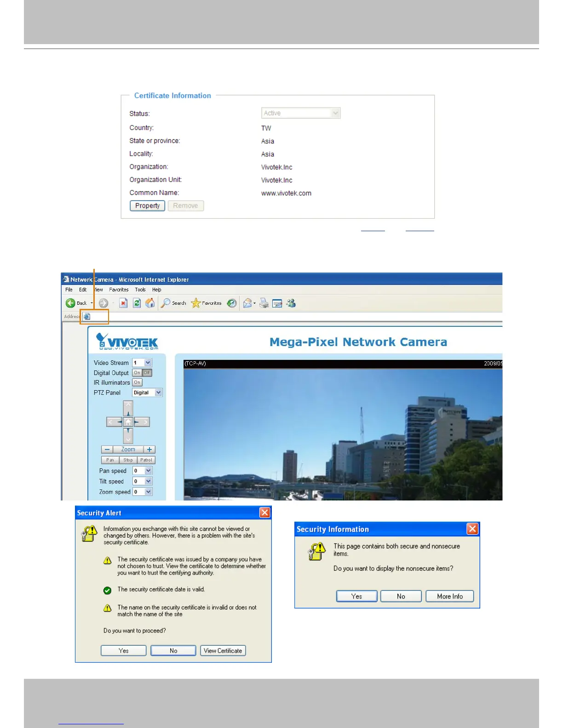Open the Mail dropdown arrow
The image size is (563, 728).
pyautogui.click(x=254, y=303)
